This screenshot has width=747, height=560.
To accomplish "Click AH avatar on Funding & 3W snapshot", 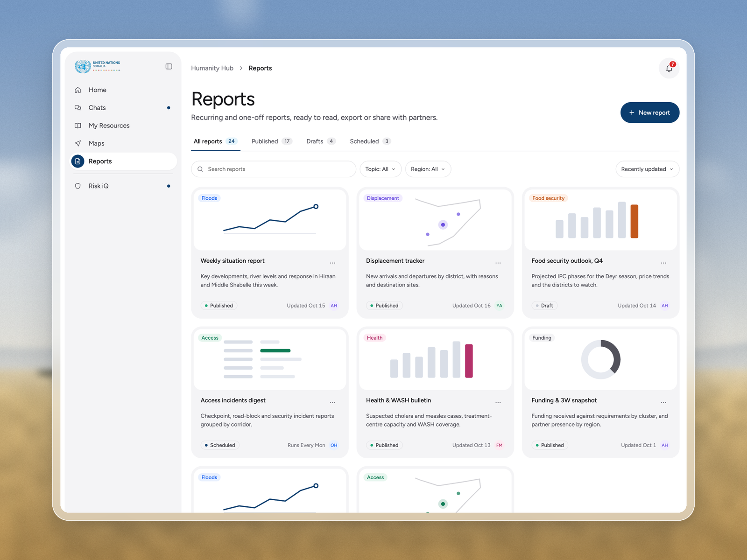I will pyautogui.click(x=665, y=445).
